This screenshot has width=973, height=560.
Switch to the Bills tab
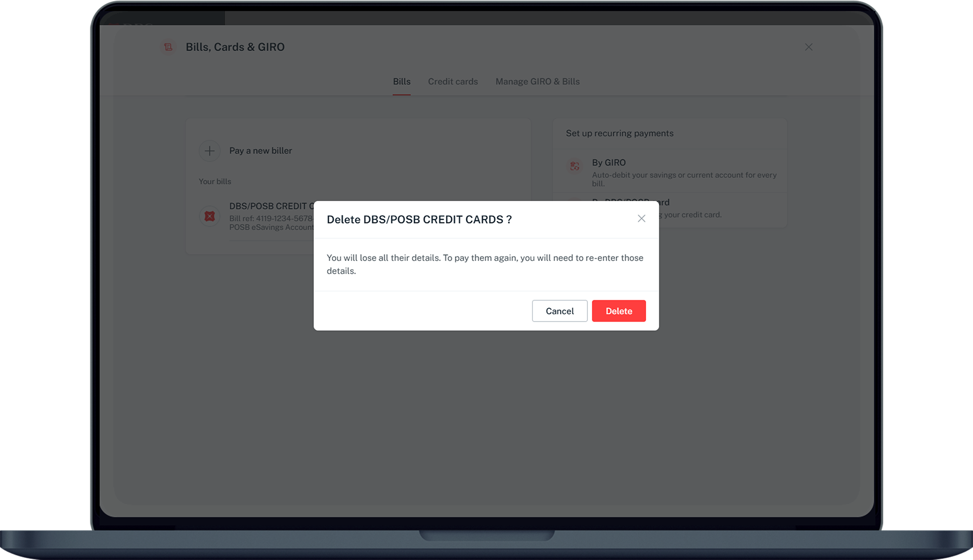401,82
